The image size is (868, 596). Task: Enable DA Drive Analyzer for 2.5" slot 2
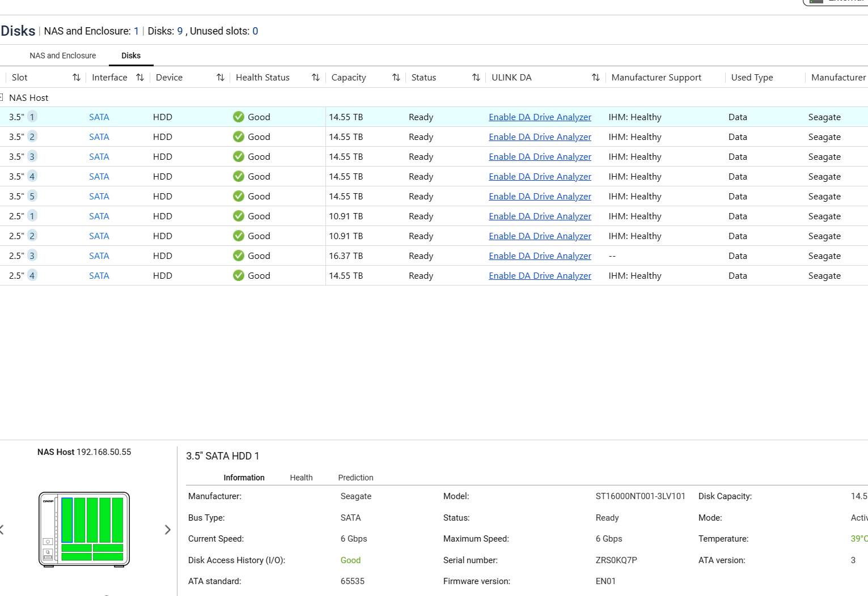pos(540,236)
